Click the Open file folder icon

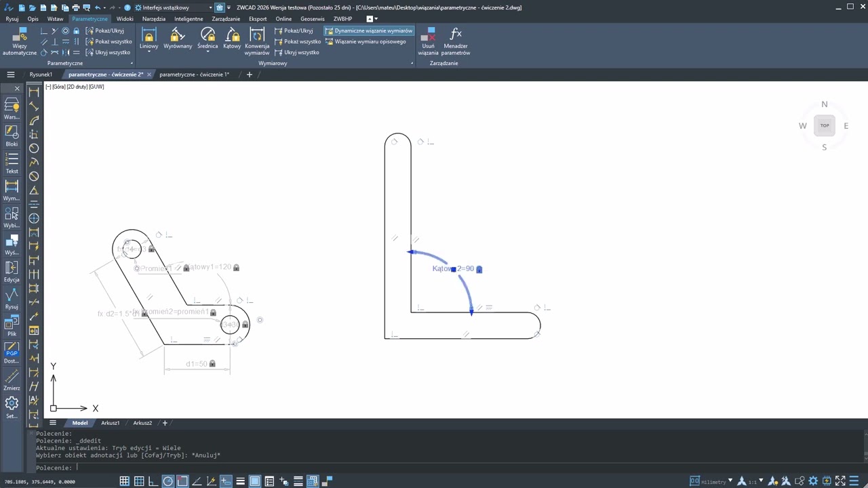click(x=33, y=7)
